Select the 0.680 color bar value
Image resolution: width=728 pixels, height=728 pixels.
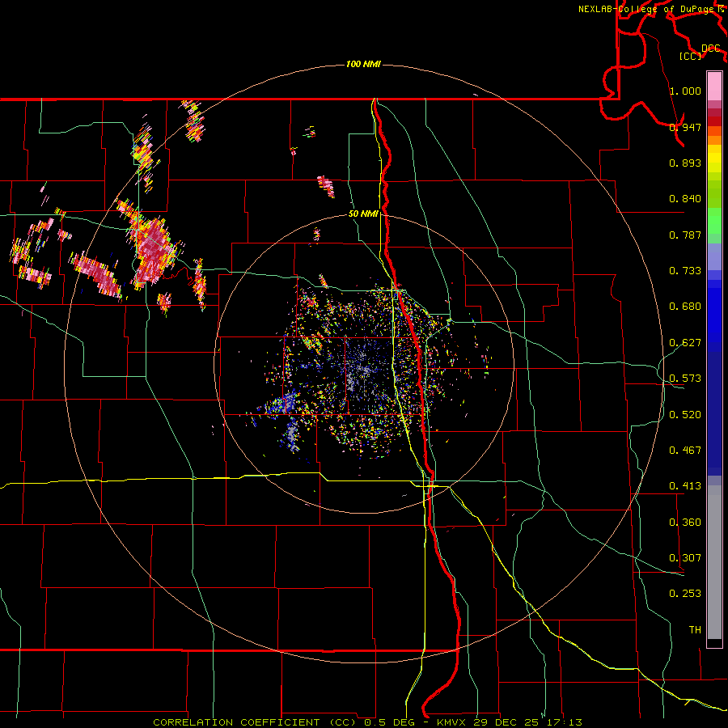685,307
